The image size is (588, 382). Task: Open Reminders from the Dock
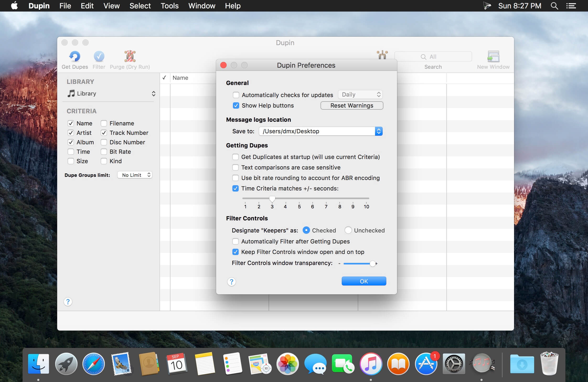[x=232, y=364]
